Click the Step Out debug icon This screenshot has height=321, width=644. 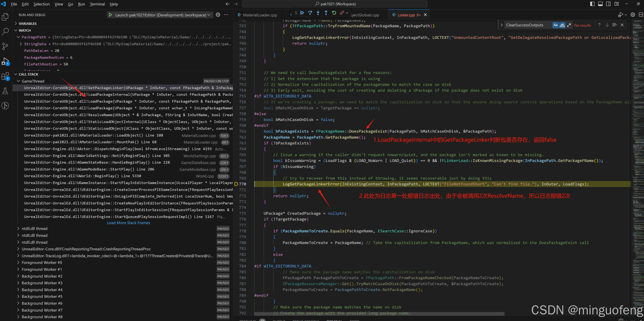coord(326,13)
